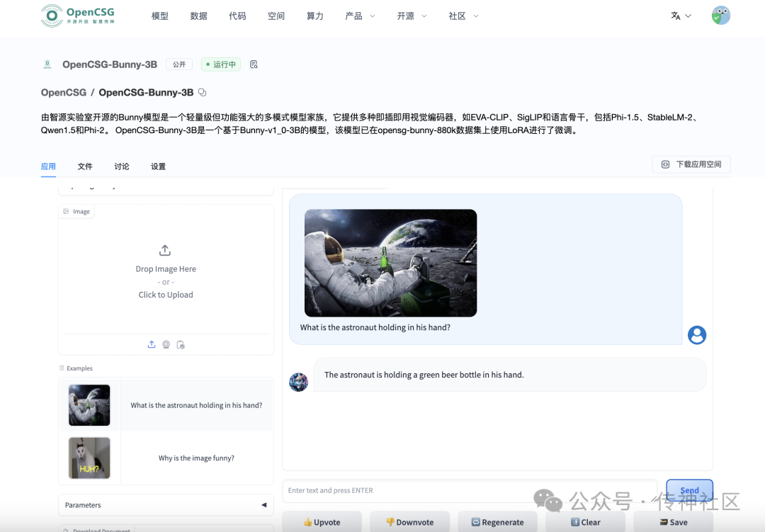765x532 pixels.
Task: Click the 公开 visibility badge
Action: click(x=179, y=64)
